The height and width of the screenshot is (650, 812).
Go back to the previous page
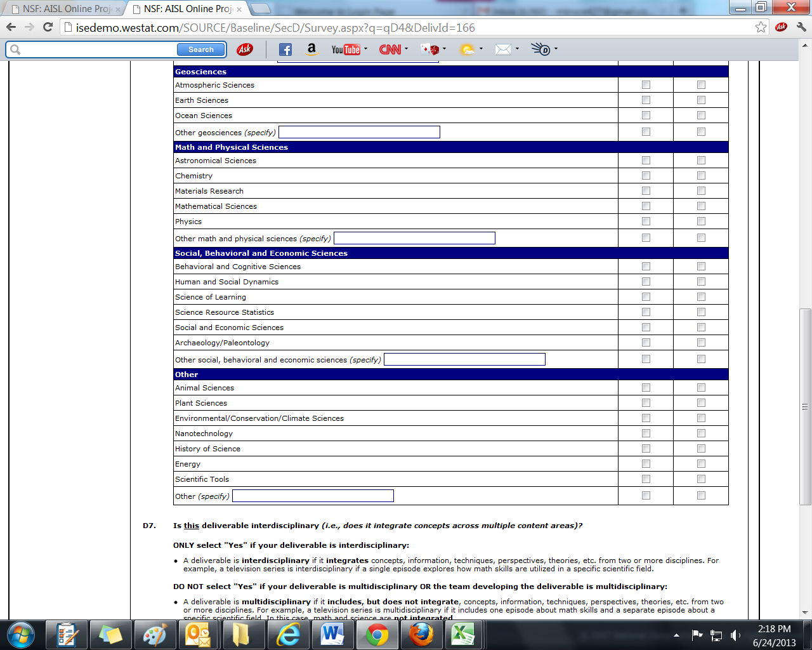tap(11, 27)
